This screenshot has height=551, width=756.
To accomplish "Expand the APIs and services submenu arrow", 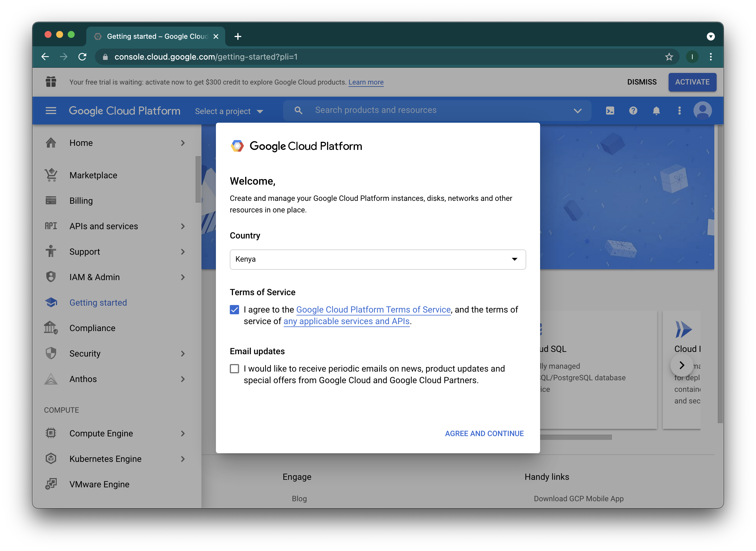I will point(183,227).
